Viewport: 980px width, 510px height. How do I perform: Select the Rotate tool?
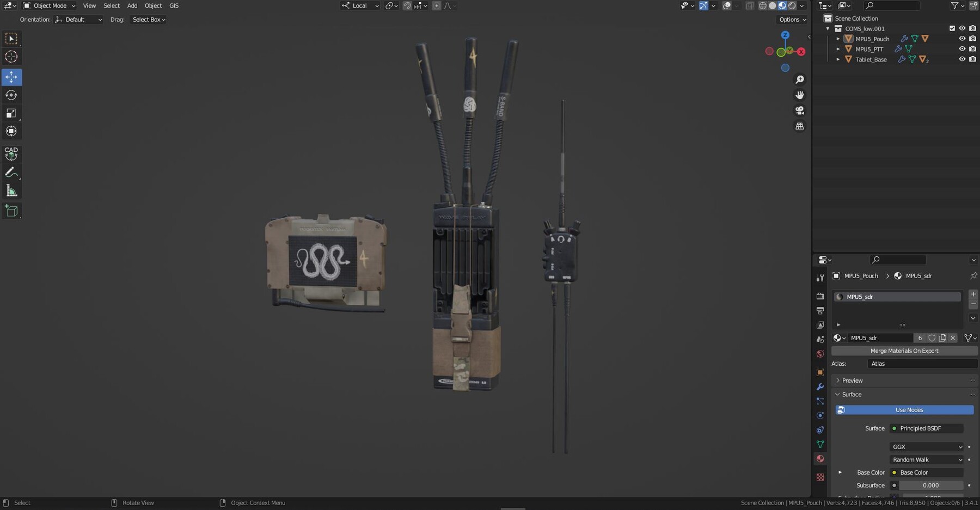[11, 95]
